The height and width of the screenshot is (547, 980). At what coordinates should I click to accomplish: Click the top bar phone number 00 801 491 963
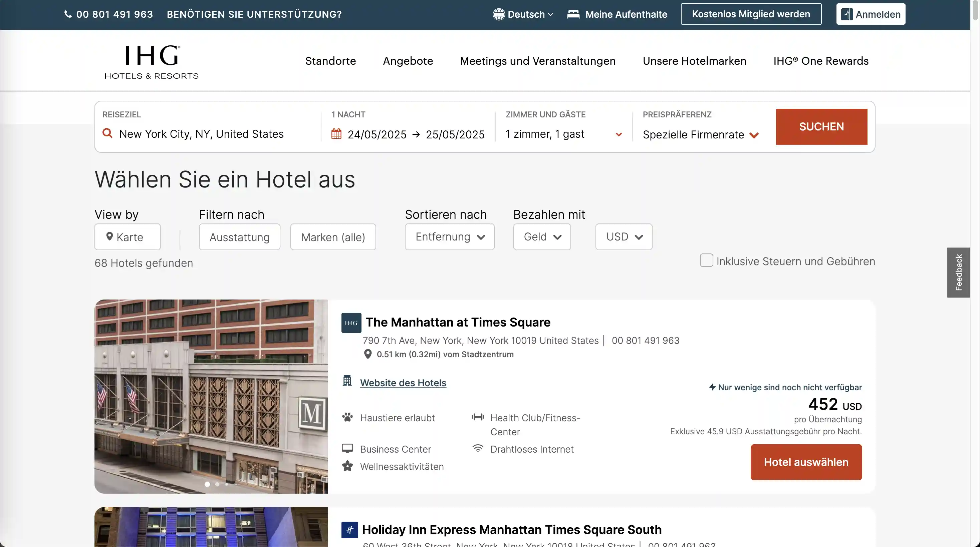114,14
